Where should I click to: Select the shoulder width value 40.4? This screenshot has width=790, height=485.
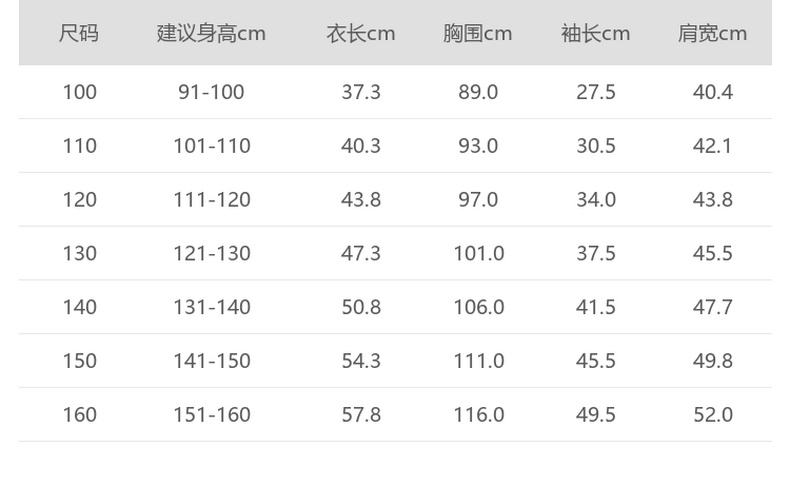tap(712, 92)
